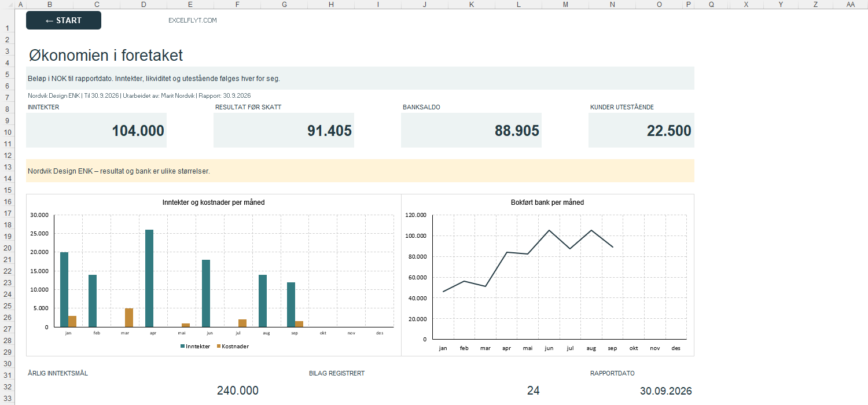Select column AA header
This screenshot has height=405, width=868.
850,4
